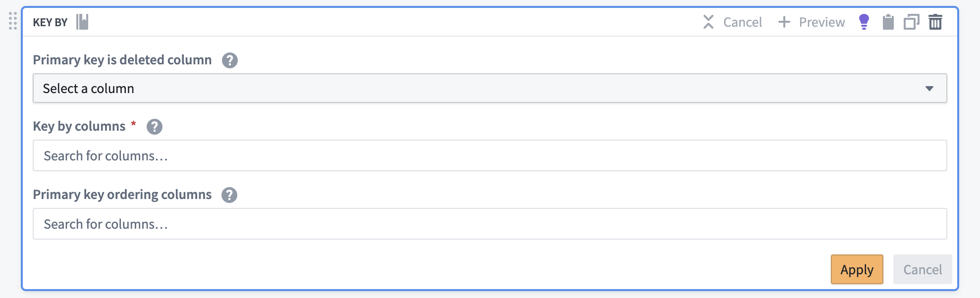Show help for Primary key ordering columns
The width and height of the screenshot is (980, 298).
coord(229,195)
